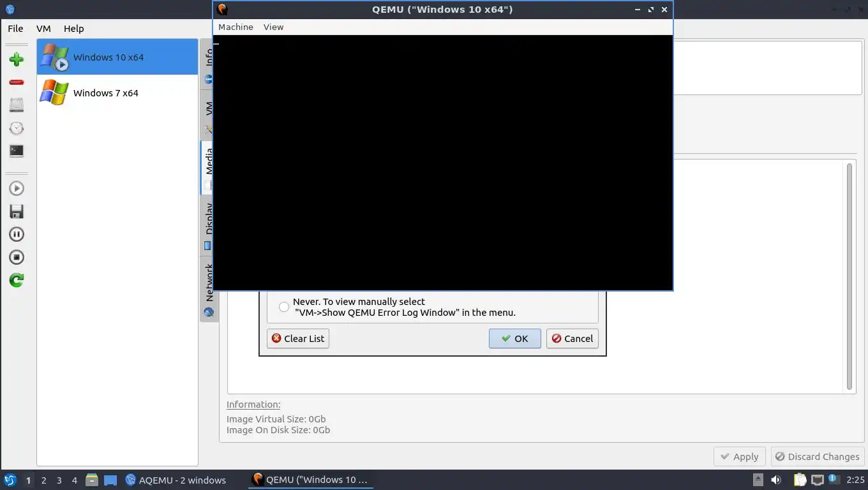The width and height of the screenshot is (868, 490).
Task: Click the green plus Add VM icon
Action: pos(17,59)
